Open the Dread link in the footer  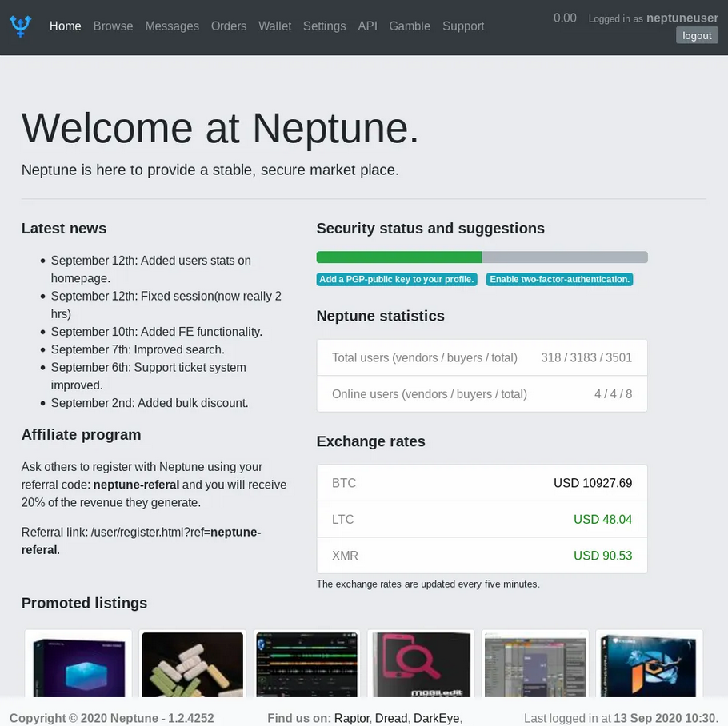[x=390, y=718]
